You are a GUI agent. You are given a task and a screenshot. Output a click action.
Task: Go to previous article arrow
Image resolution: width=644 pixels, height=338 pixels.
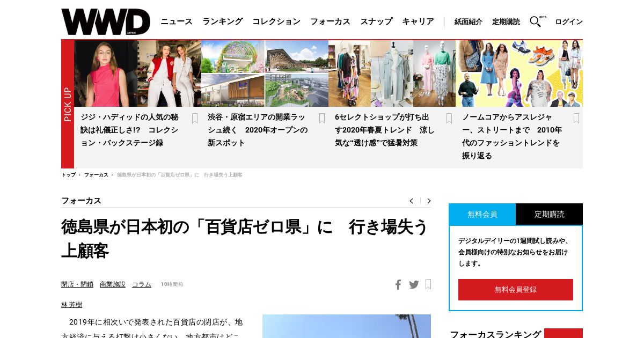[x=411, y=201]
